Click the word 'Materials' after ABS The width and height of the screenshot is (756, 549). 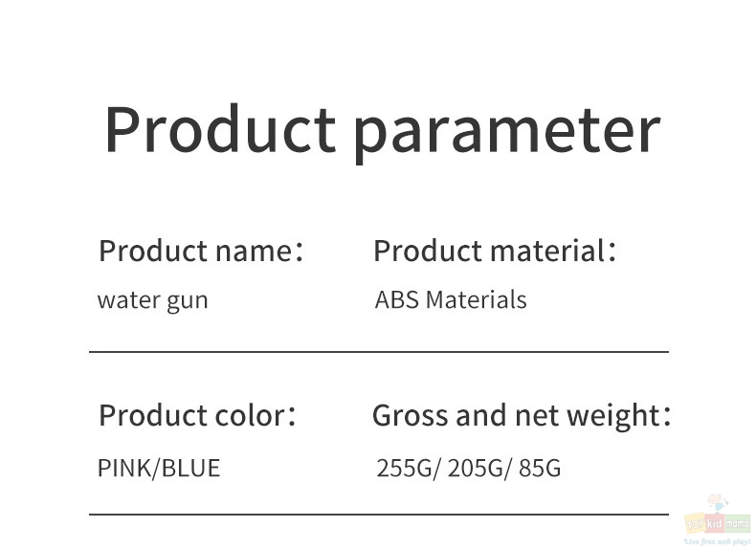(477, 299)
